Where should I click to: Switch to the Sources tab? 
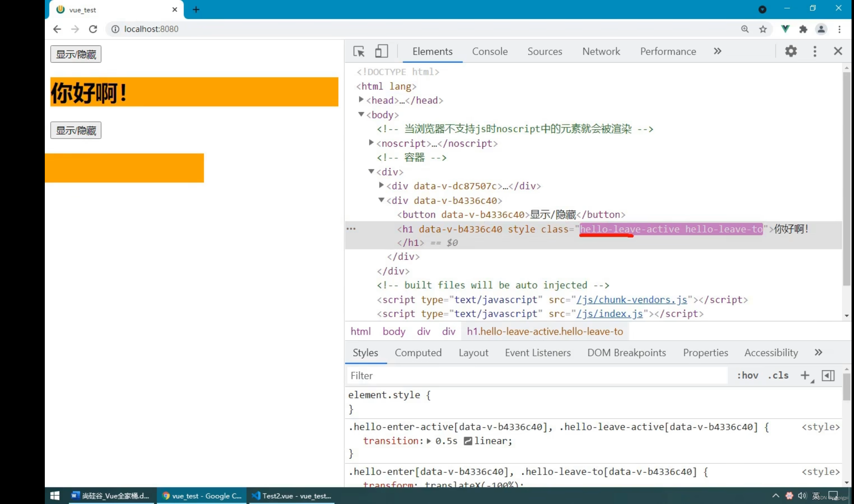(x=544, y=51)
